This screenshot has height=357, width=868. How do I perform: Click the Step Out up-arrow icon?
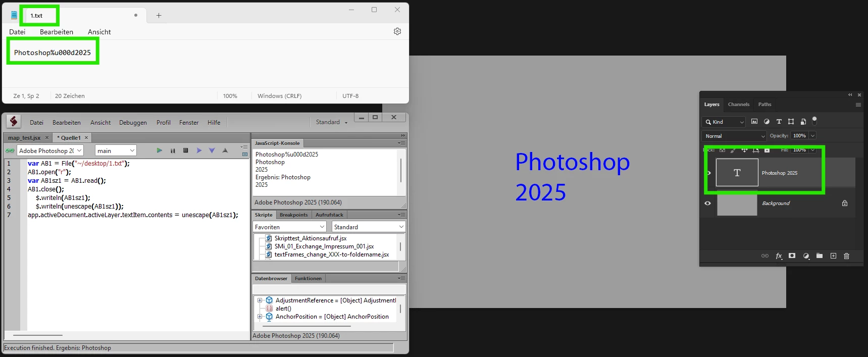225,150
